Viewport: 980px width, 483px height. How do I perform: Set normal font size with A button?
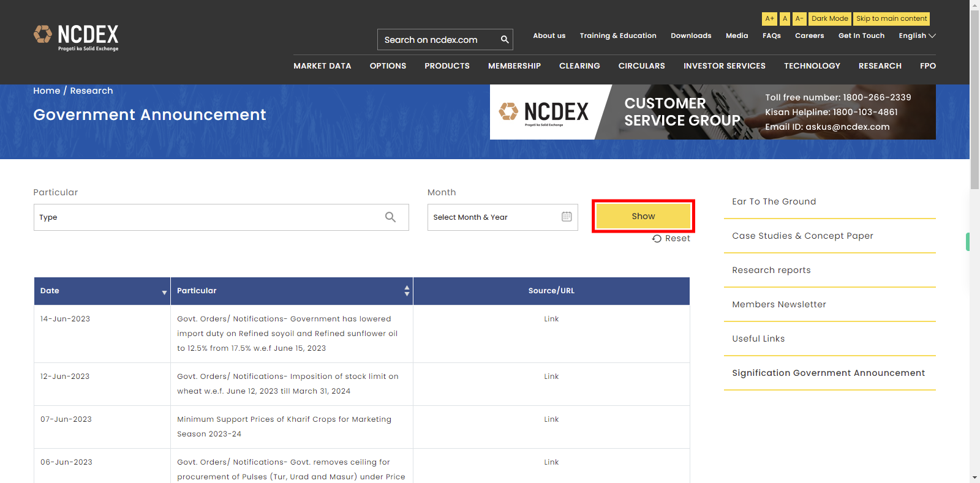785,18
